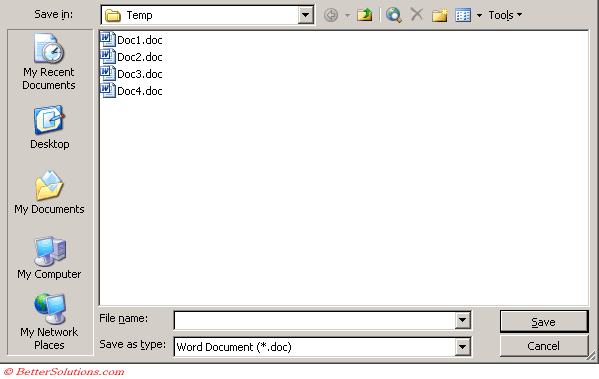
Task: Open the Tools menu
Action: [x=505, y=15]
